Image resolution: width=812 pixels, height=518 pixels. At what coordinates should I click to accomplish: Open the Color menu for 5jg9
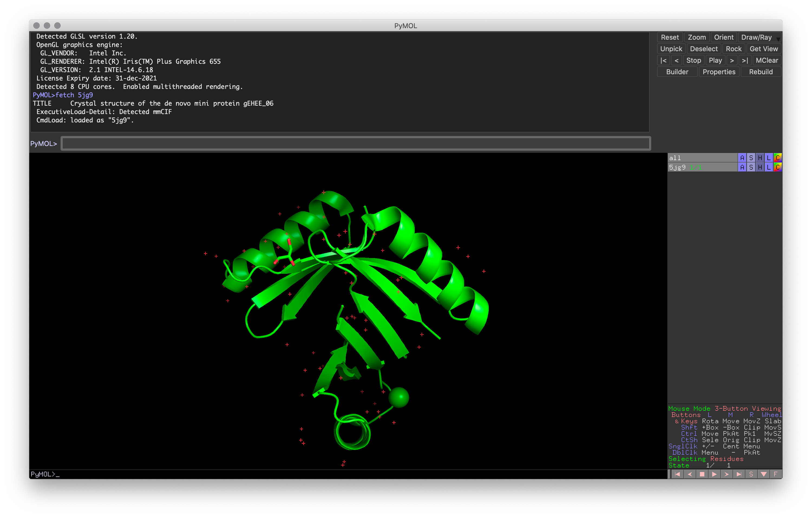coord(778,167)
